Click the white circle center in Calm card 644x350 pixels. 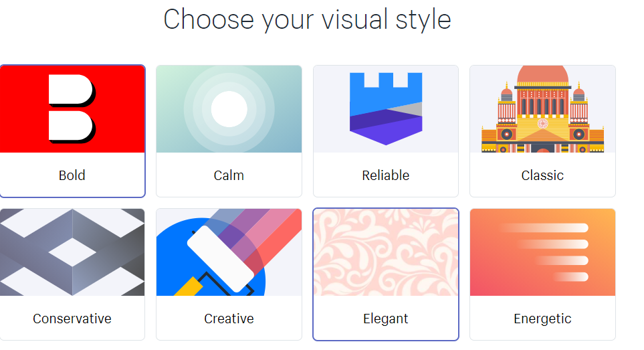(229, 109)
